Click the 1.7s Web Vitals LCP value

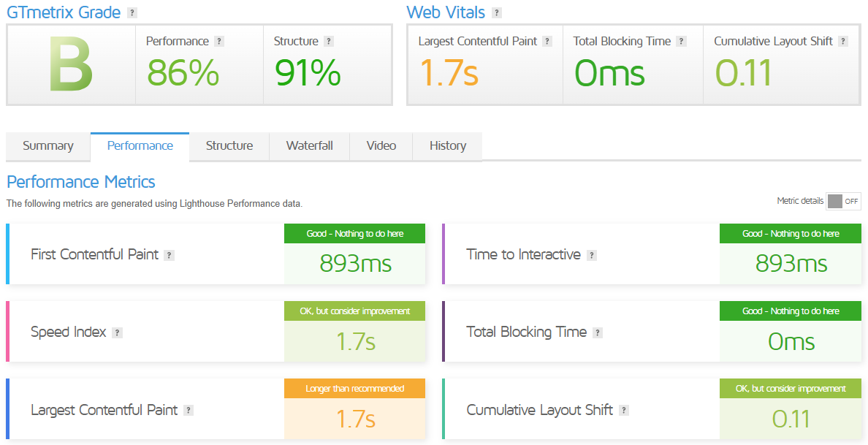[x=449, y=72]
